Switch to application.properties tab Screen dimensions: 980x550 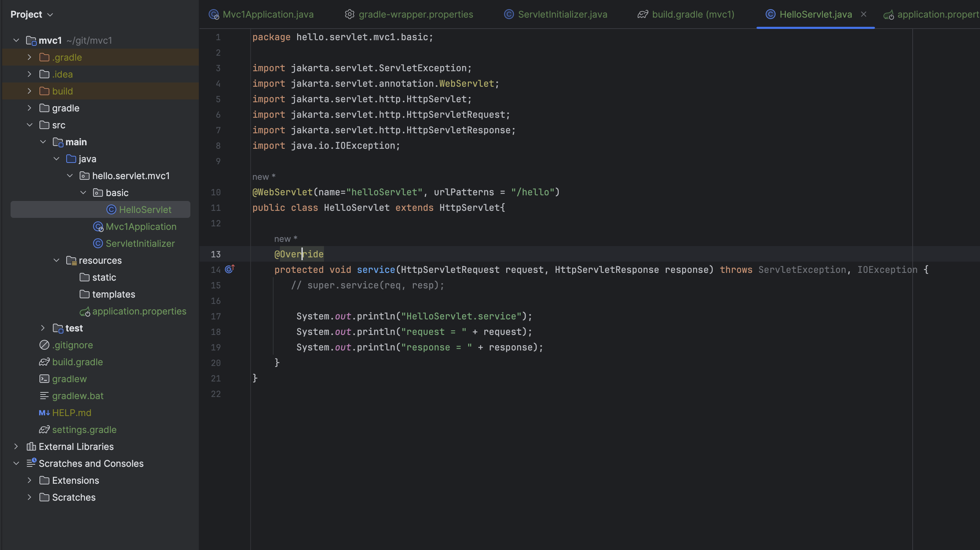point(931,14)
